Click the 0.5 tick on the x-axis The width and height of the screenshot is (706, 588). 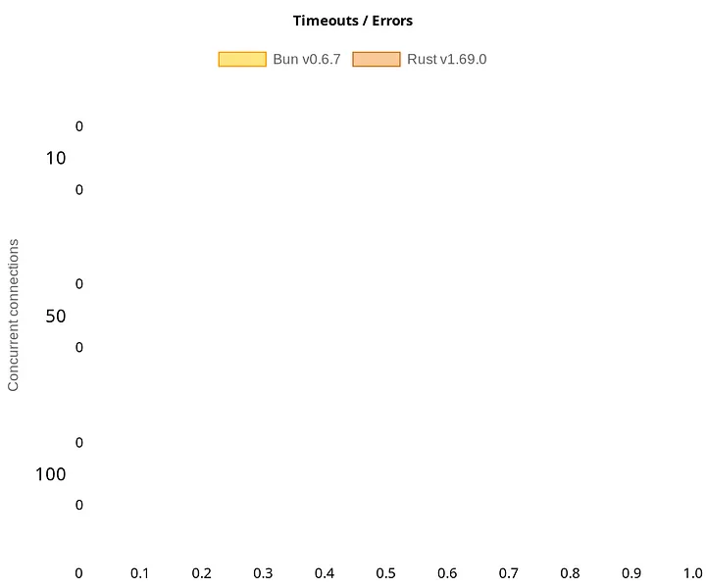click(x=386, y=573)
